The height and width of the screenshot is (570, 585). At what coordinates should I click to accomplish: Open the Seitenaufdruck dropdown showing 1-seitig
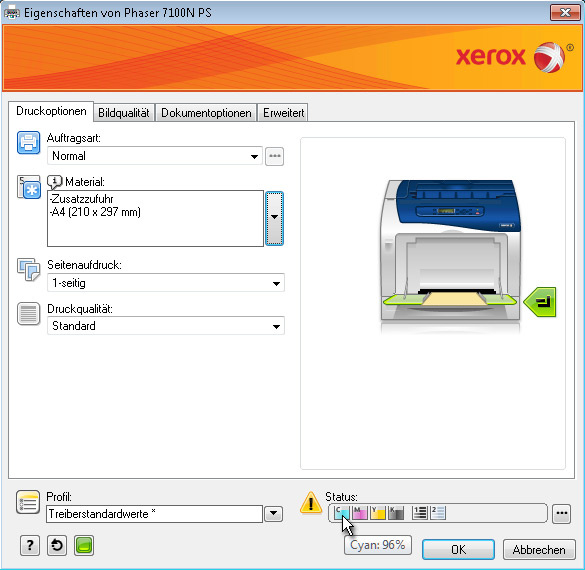[166, 283]
